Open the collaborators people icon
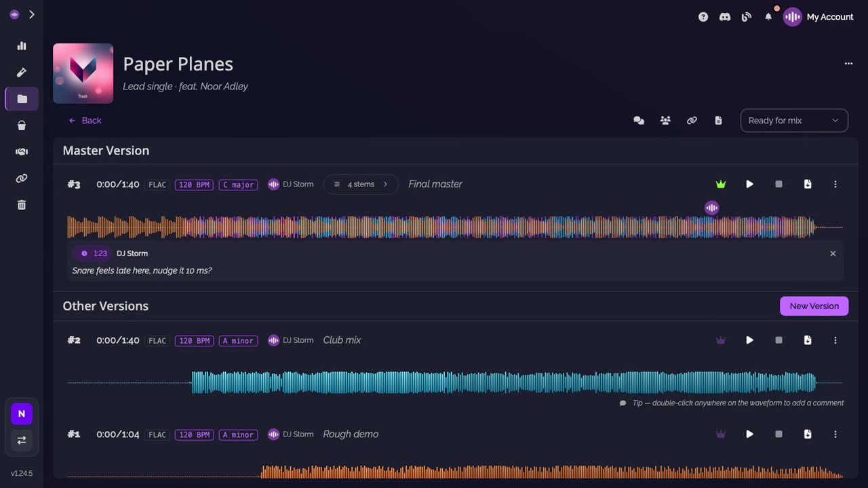The width and height of the screenshot is (868, 488). (x=665, y=121)
